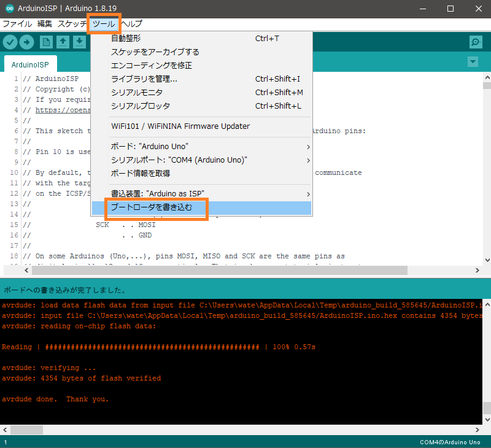The width and height of the screenshot is (491, 448).
Task: Click the console scrollbar down arrow
Action: (487, 420)
